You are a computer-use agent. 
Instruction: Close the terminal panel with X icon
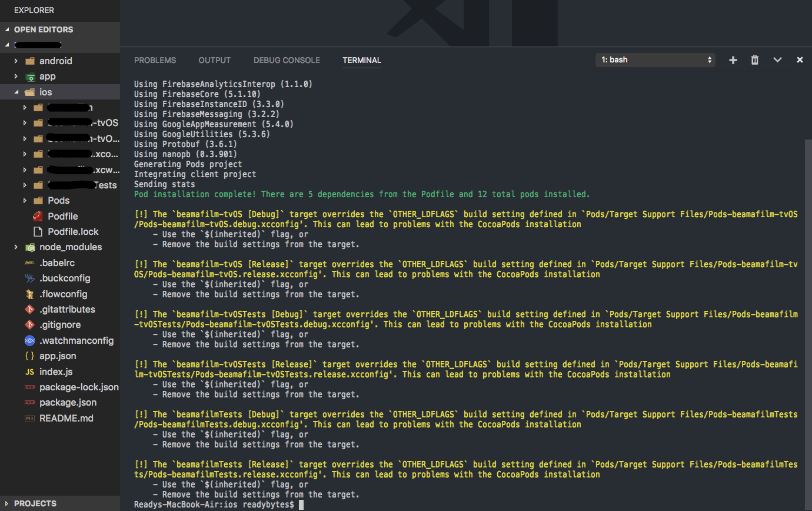point(800,60)
